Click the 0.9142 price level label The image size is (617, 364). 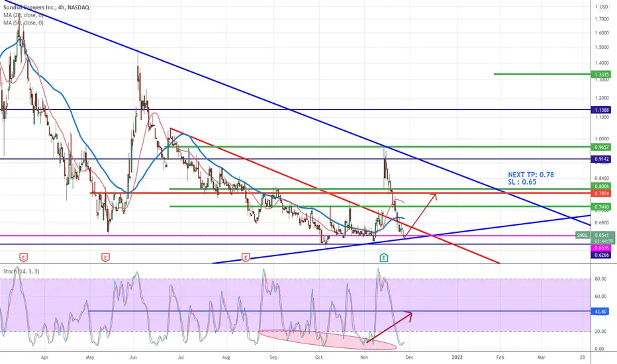601,159
